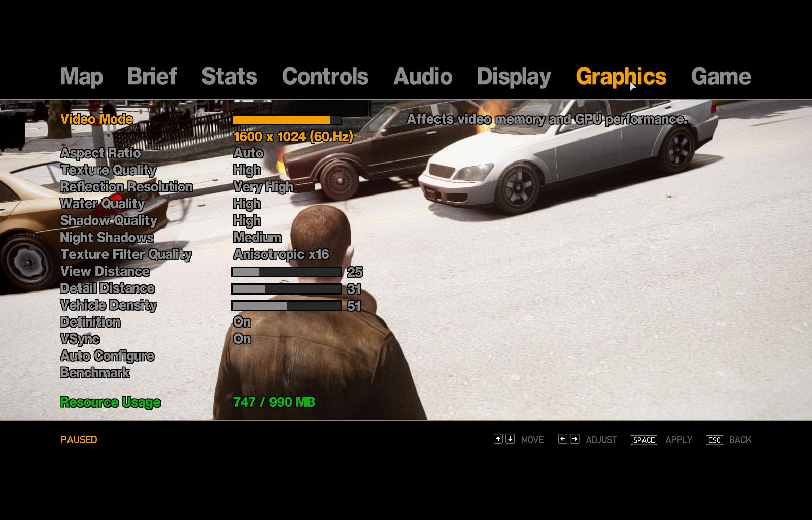Click the BACK label

740,440
